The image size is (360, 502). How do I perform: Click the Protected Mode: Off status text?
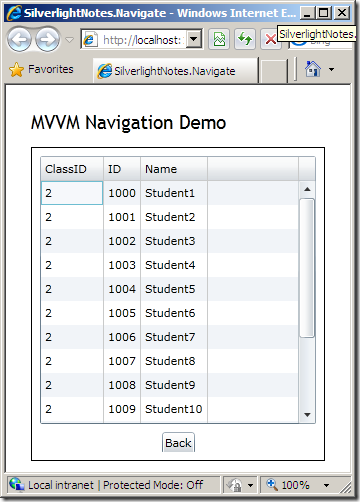153,485
